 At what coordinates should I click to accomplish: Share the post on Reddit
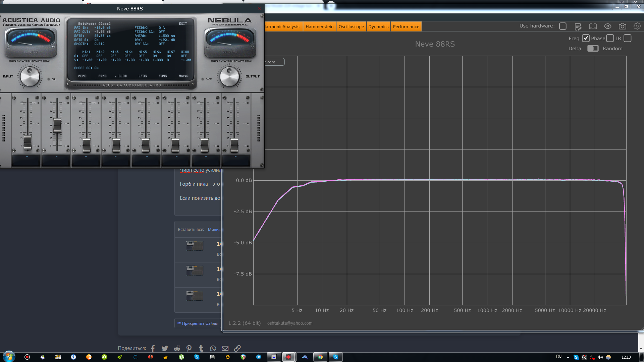click(177, 348)
